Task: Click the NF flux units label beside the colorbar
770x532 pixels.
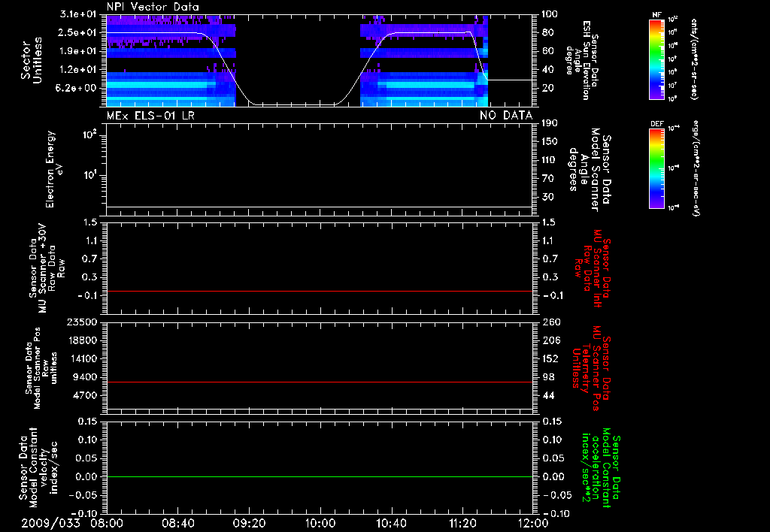Action: [694, 59]
